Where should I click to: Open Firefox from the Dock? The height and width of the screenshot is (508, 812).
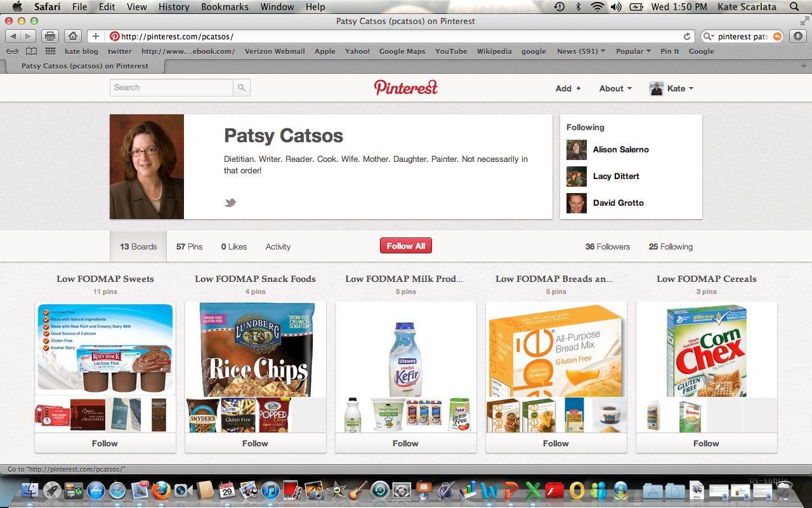(x=161, y=490)
